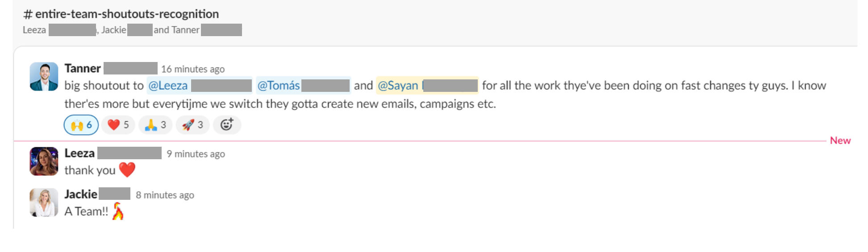Open the add reaction emoji picker
The height and width of the screenshot is (252, 868).
click(x=227, y=125)
